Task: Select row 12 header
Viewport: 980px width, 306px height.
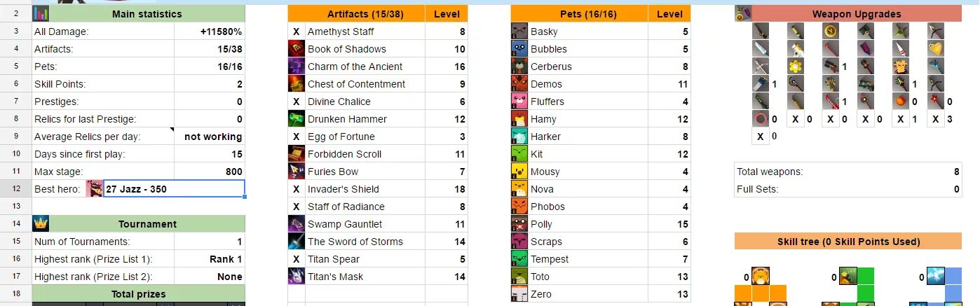Action: (15, 189)
